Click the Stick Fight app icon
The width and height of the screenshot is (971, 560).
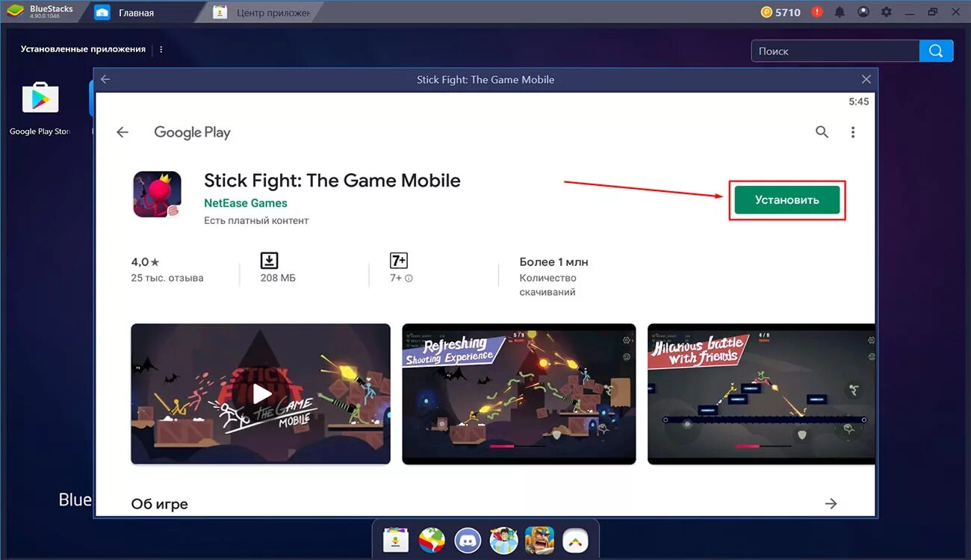click(157, 194)
